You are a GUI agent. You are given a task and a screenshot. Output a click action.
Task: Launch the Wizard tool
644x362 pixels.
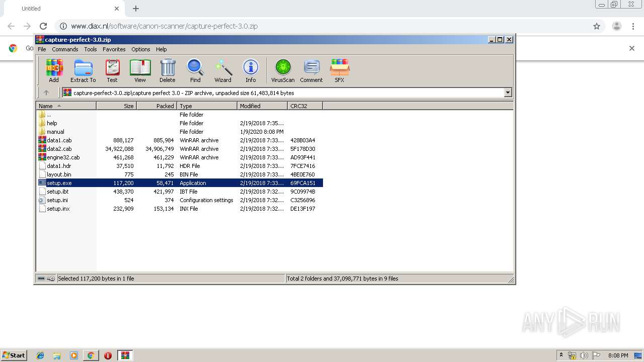coord(223,70)
